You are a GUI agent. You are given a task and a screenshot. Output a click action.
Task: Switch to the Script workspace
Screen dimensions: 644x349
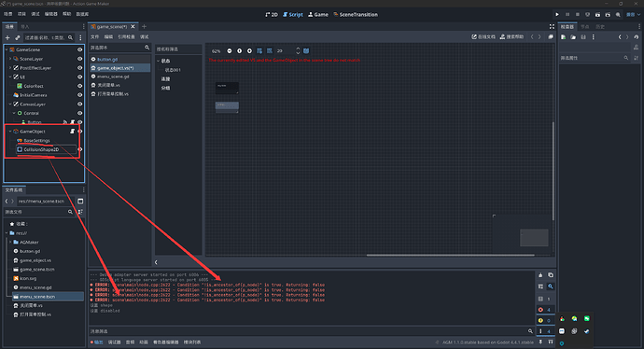[293, 14]
